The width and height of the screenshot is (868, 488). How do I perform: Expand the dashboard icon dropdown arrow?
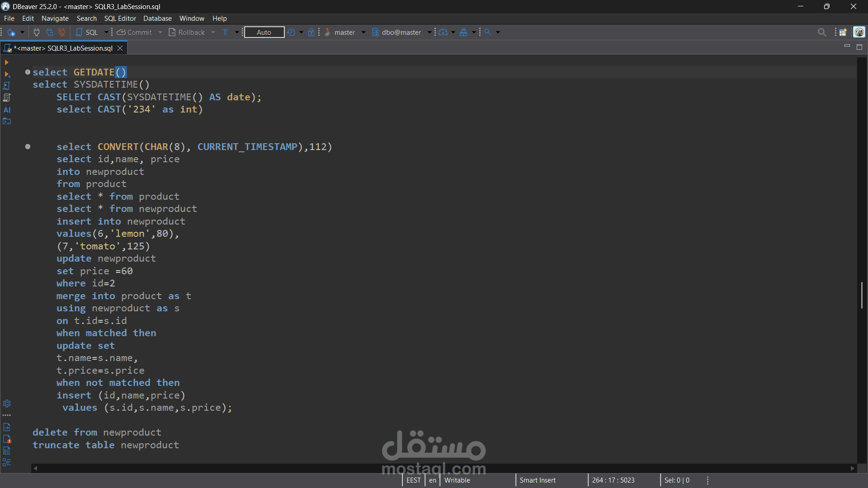point(453,32)
